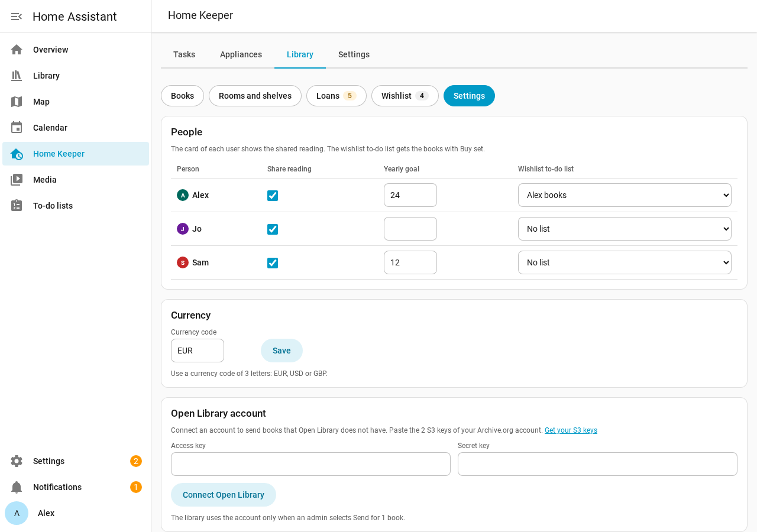The width and height of the screenshot is (757, 532).
Task: Click the Notifications bell icon
Action: [17, 487]
